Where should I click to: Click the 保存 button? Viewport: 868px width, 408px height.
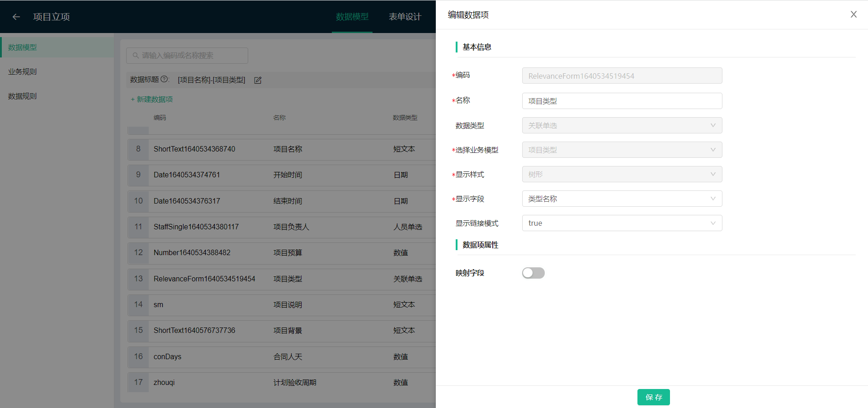654,397
